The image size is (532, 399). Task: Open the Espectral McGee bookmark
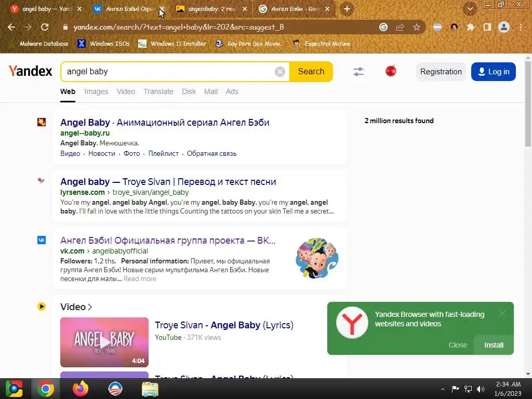(322, 44)
